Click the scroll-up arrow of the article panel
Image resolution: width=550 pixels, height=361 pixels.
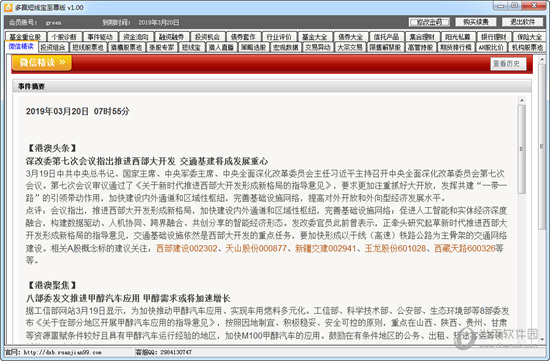click(522, 100)
